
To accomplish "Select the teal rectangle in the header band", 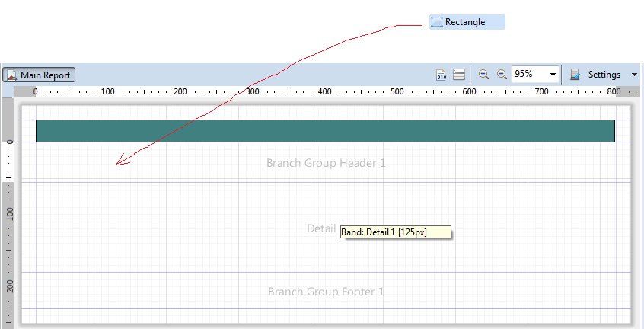I will pyautogui.click(x=325, y=131).
